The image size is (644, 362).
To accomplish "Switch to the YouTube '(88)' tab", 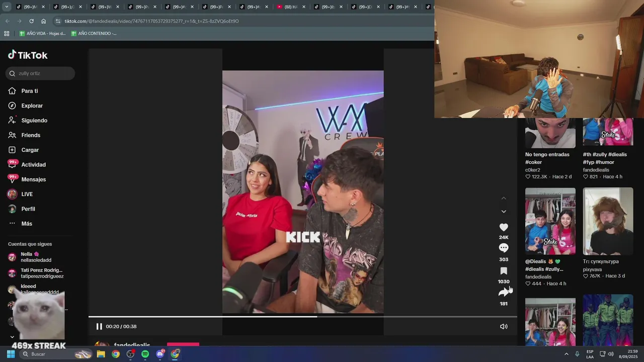I will coord(291,7).
